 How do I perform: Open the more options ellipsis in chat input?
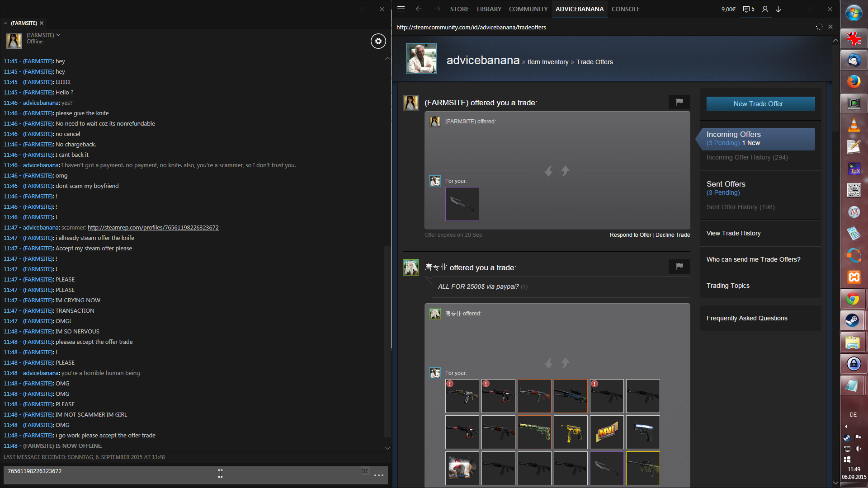click(379, 475)
